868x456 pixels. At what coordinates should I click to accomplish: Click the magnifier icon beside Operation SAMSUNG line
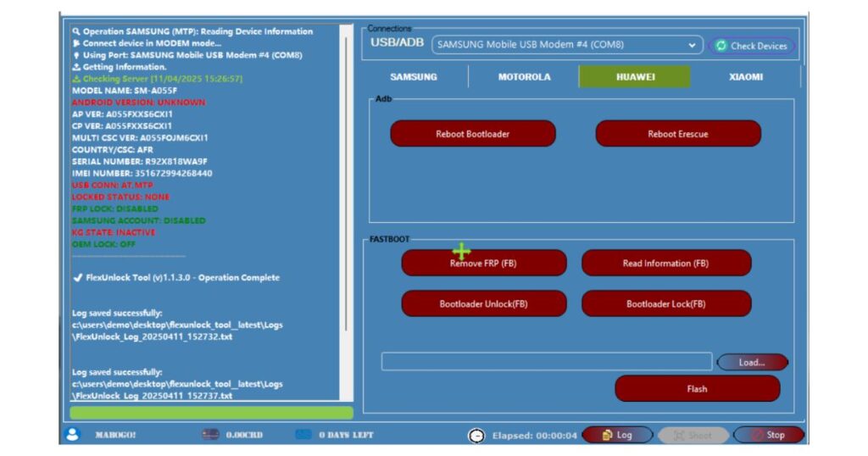[x=76, y=31]
